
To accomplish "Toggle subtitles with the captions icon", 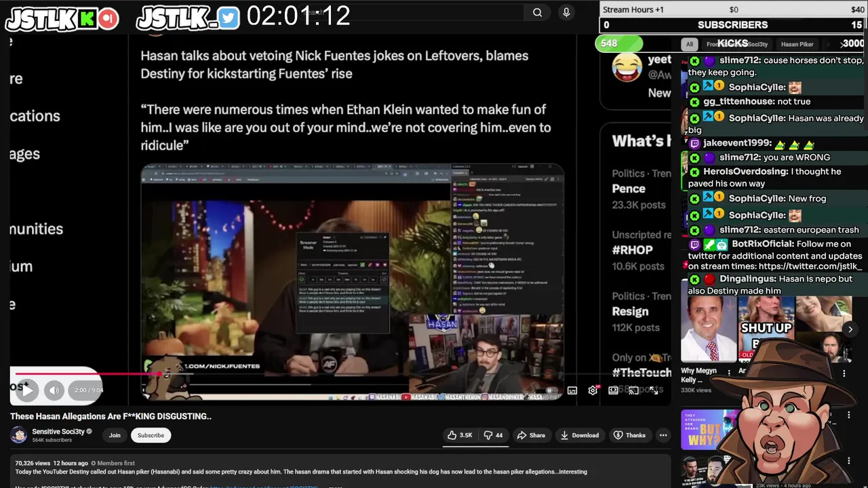I will click(x=572, y=390).
